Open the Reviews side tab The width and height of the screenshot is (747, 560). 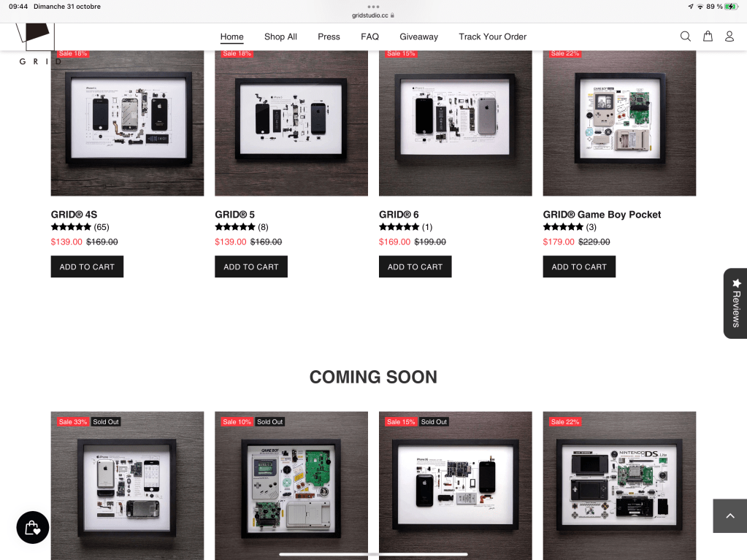[x=735, y=303]
